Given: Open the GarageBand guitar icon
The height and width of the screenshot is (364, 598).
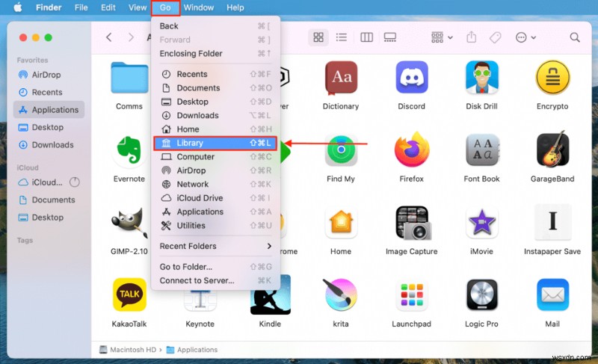Looking at the screenshot, I should pos(552,149).
